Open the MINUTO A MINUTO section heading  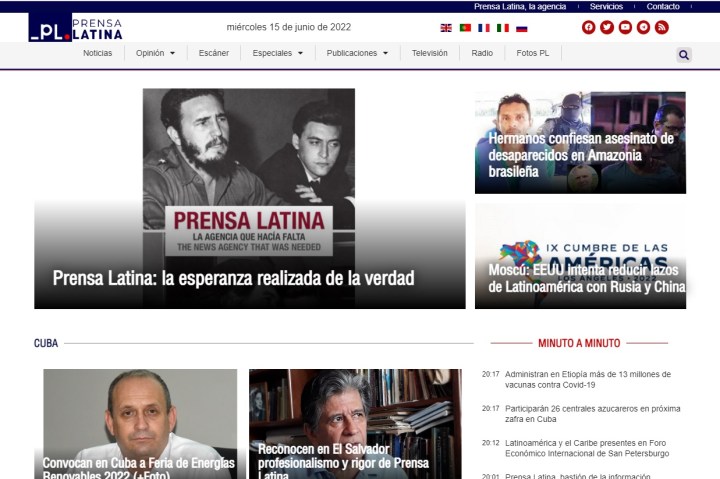579,343
